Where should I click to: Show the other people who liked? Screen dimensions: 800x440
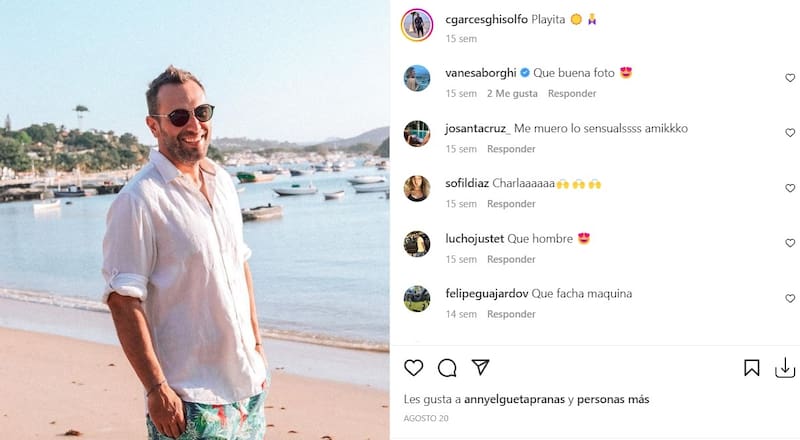point(613,399)
